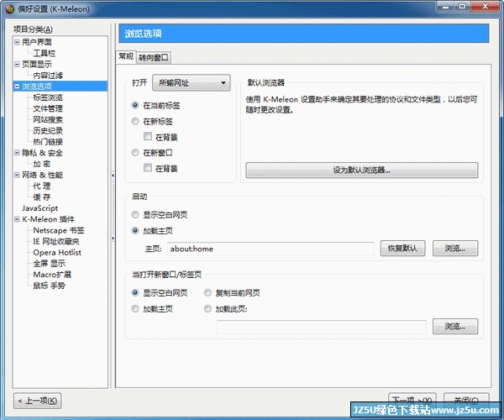Click the K-Meleon title bar app icon
Image resolution: width=504 pixels, height=420 pixels.
click(x=10, y=8)
